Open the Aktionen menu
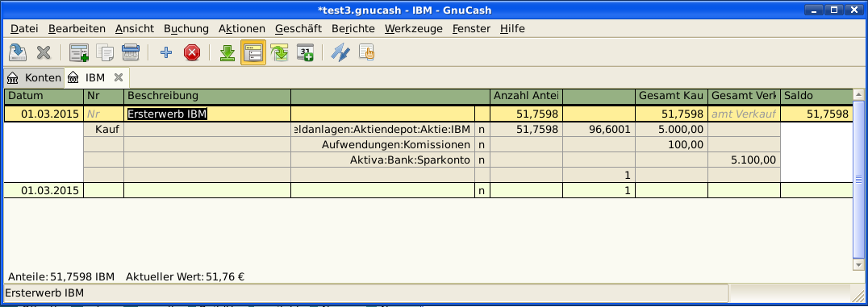 242,29
